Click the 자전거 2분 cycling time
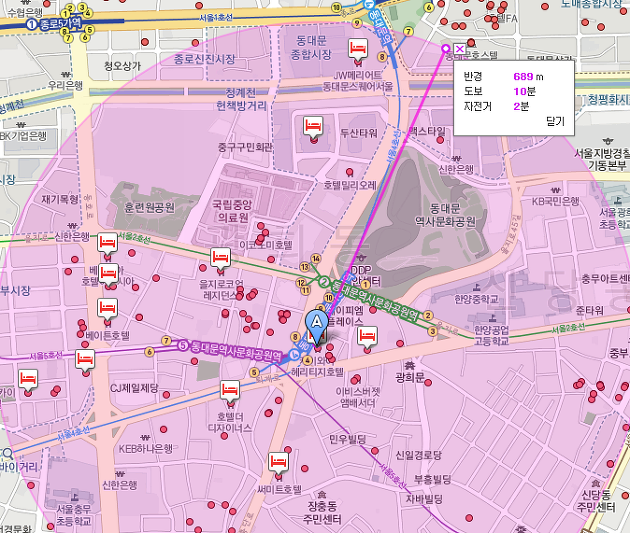 point(521,106)
